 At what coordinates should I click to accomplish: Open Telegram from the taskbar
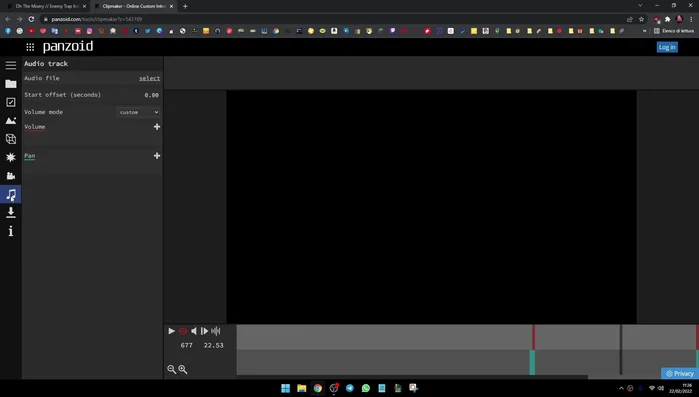click(x=350, y=388)
